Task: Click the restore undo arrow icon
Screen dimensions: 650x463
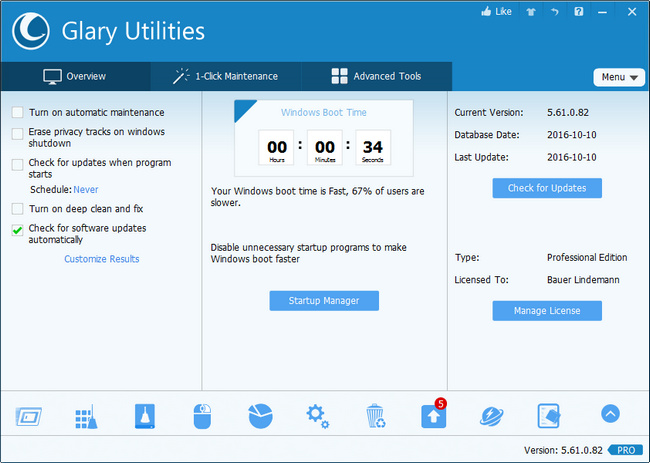Action: click(x=555, y=12)
